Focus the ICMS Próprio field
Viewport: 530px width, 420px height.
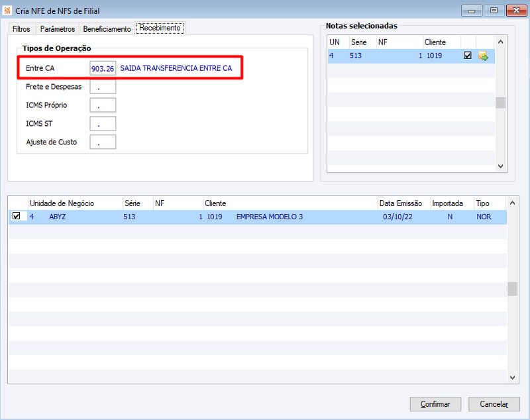point(103,105)
